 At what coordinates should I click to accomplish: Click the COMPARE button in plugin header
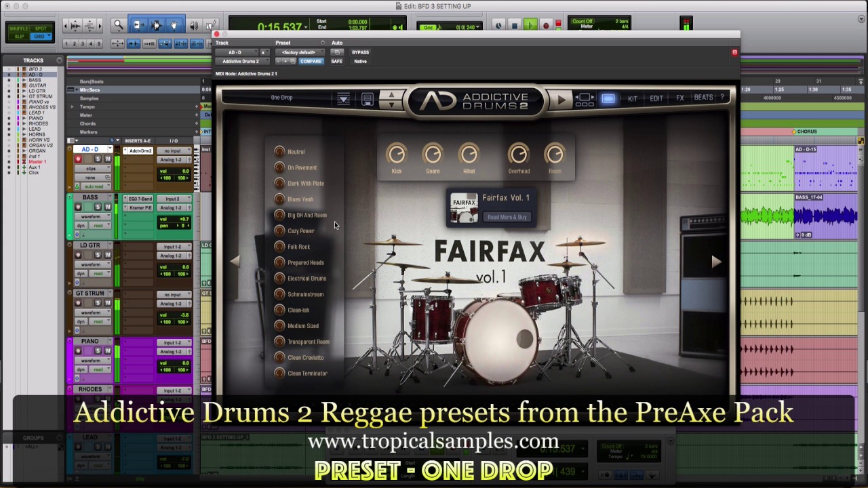(311, 61)
